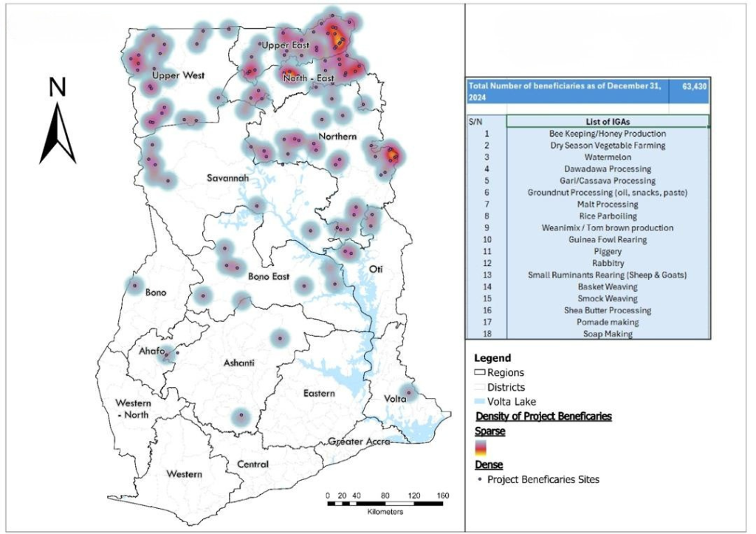
Task: Click the Regions legend outline box
Action: pos(481,372)
